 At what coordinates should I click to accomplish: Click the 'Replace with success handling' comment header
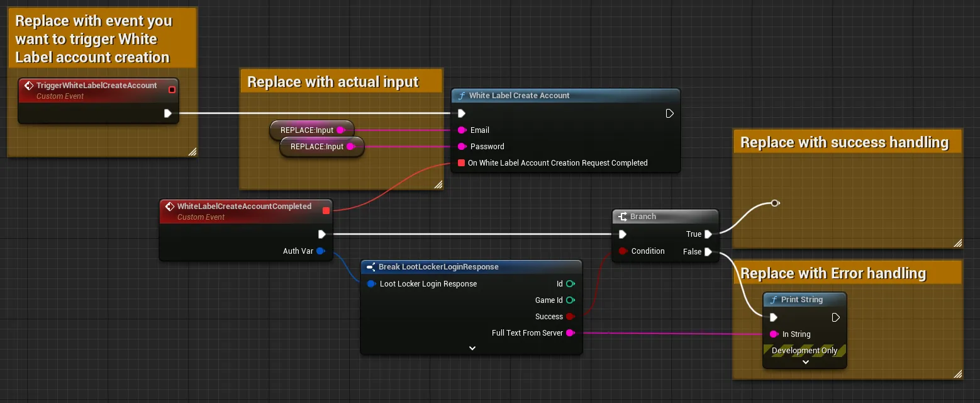848,142
